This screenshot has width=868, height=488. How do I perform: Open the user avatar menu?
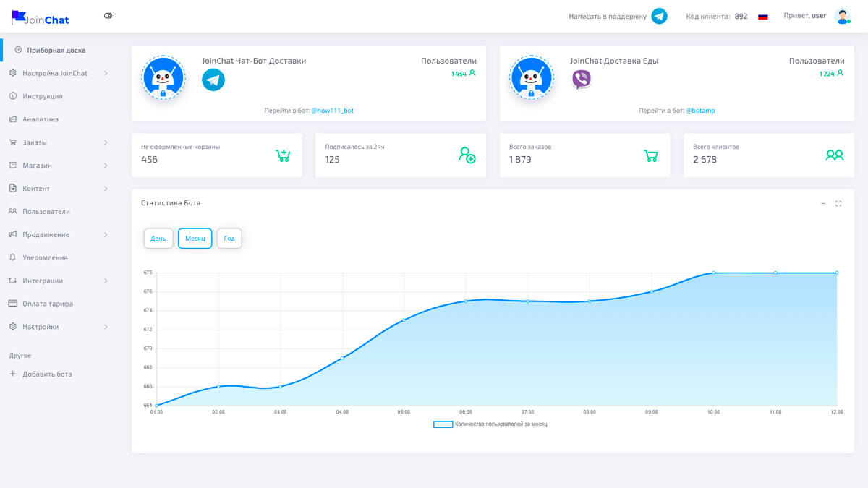pyautogui.click(x=843, y=16)
